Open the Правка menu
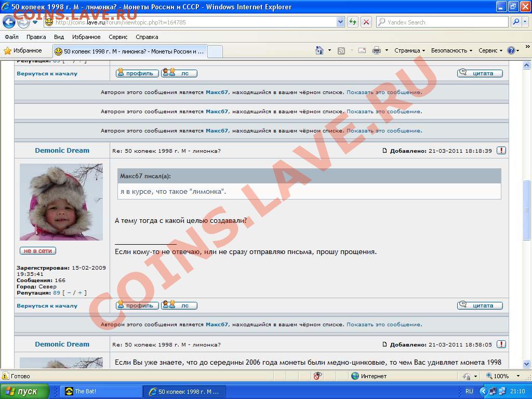Viewport: 532px width, 399px height. (x=36, y=37)
